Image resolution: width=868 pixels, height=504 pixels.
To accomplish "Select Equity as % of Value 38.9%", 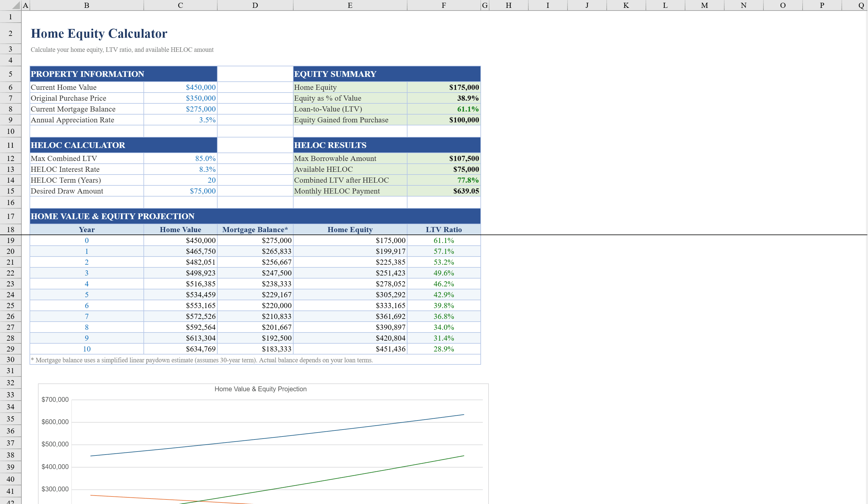I will click(x=444, y=98).
